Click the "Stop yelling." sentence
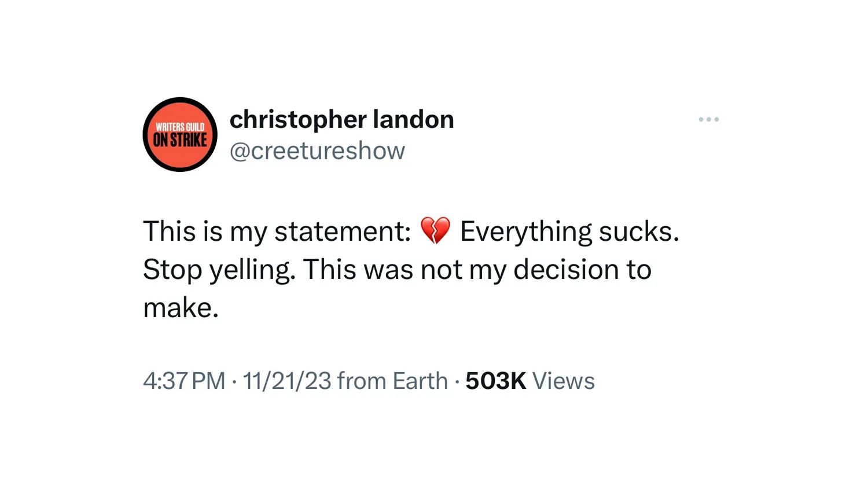 [x=219, y=270]
